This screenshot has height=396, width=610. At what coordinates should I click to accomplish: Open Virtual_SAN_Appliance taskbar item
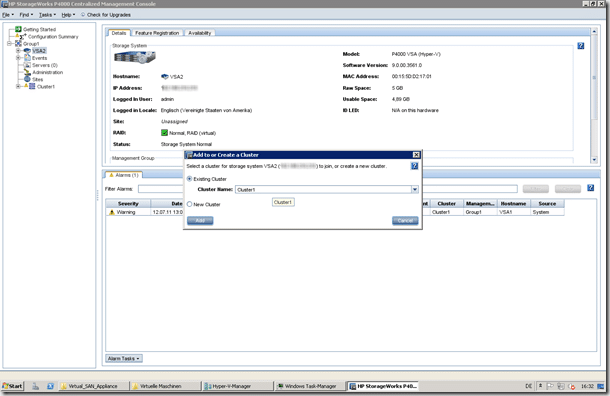pos(93,386)
